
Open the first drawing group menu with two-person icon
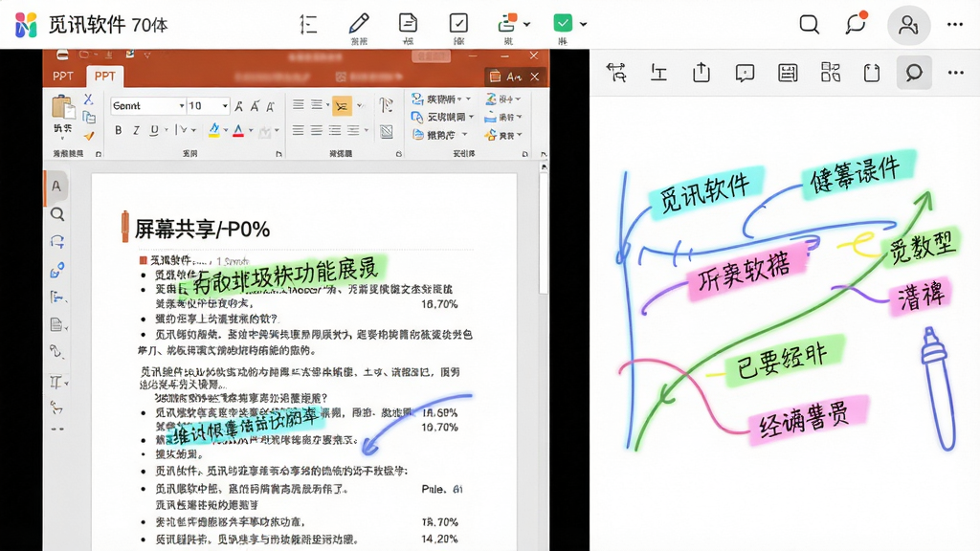tap(441, 99)
